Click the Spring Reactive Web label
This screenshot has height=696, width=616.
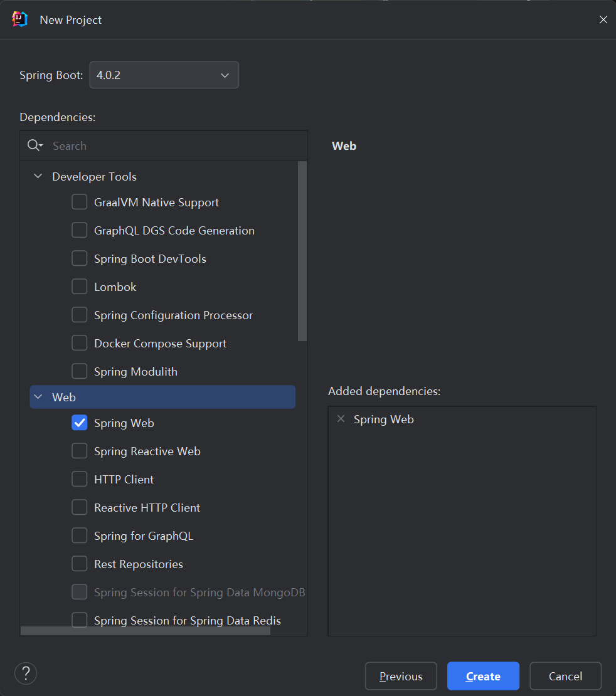(147, 451)
